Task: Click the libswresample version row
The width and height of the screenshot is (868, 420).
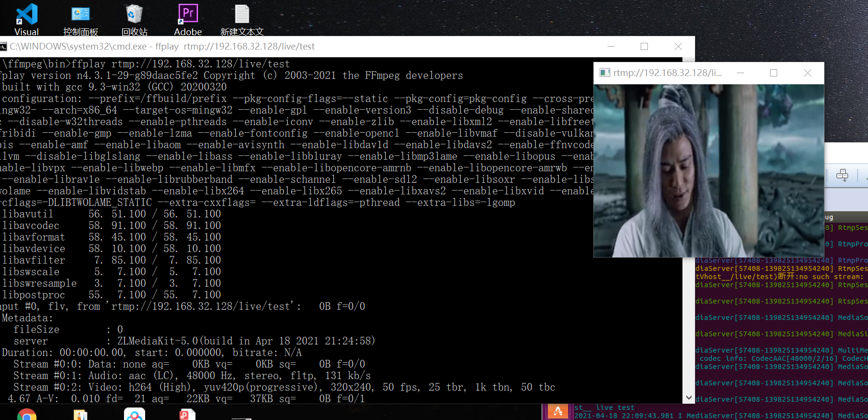Action: pyautogui.click(x=111, y=283)
